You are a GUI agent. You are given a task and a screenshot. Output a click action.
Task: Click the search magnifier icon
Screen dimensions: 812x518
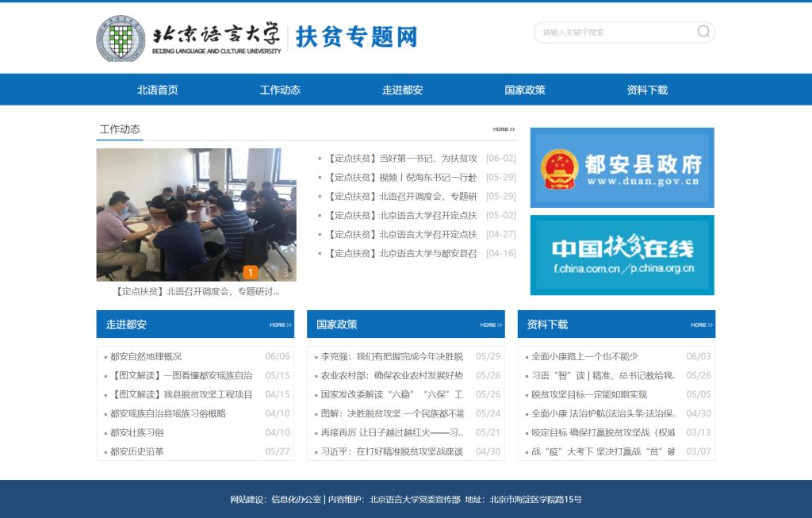point(703,32)
